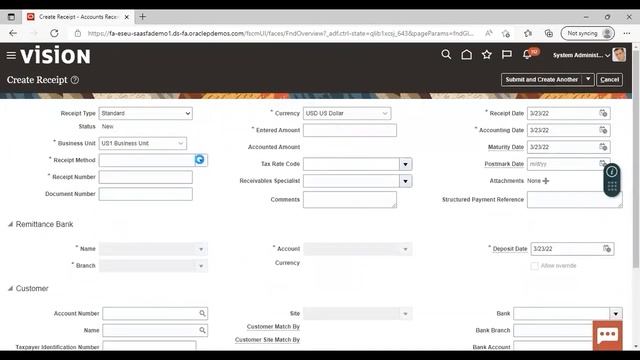The height and width of the screenshot is (360, 640).
Task: Open Favorites star icon in header
Action: [487, 55]
